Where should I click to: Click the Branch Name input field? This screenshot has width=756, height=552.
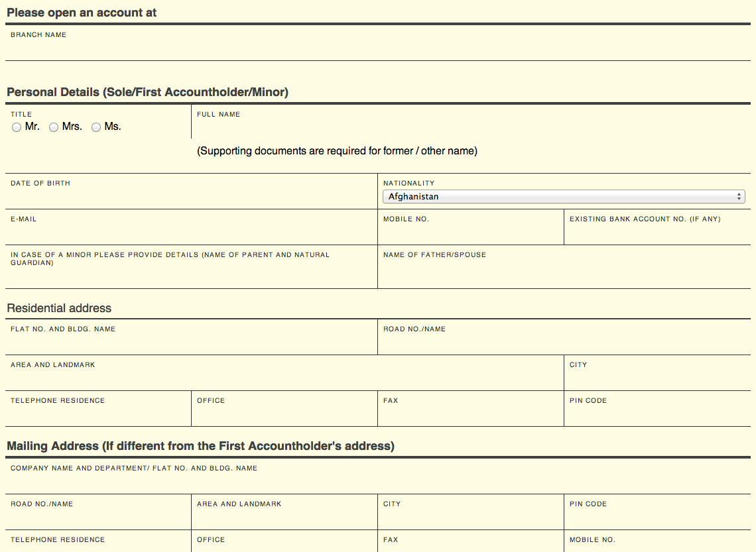pos(378,48)
